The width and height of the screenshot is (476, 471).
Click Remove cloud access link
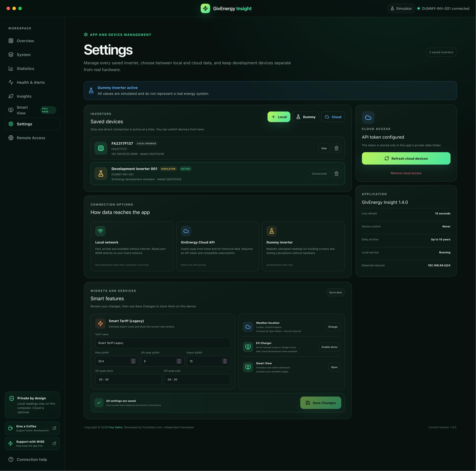(406, 173)
